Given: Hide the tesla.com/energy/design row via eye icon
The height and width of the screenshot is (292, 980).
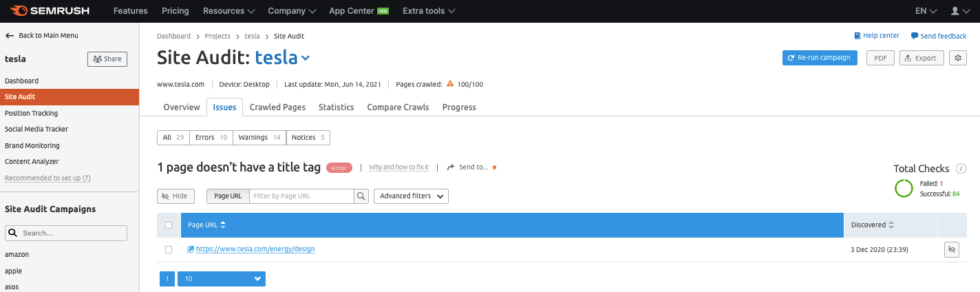Looking at the screenshot, I should [x=952, y=250].
